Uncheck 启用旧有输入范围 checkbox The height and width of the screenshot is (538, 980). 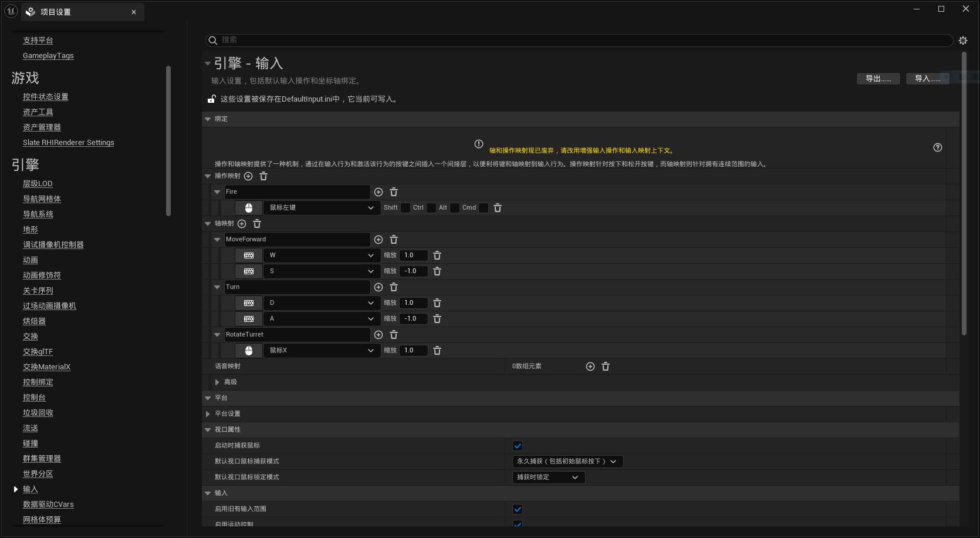point(518,509)
